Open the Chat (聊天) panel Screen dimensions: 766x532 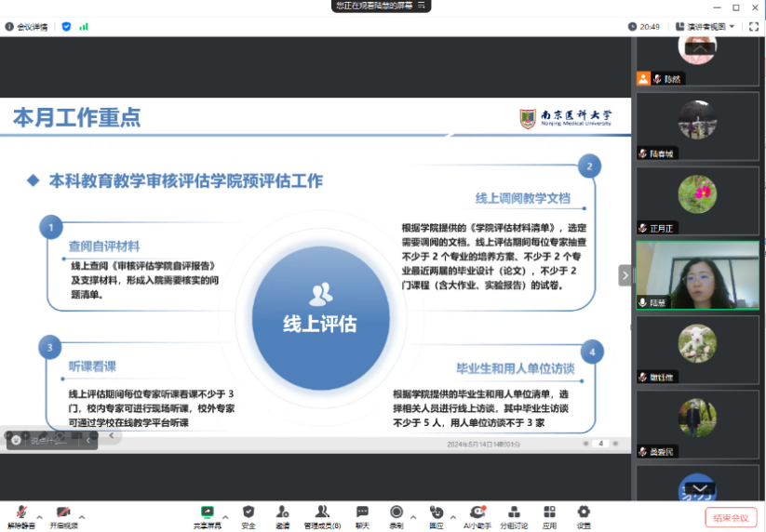[362, 512]
